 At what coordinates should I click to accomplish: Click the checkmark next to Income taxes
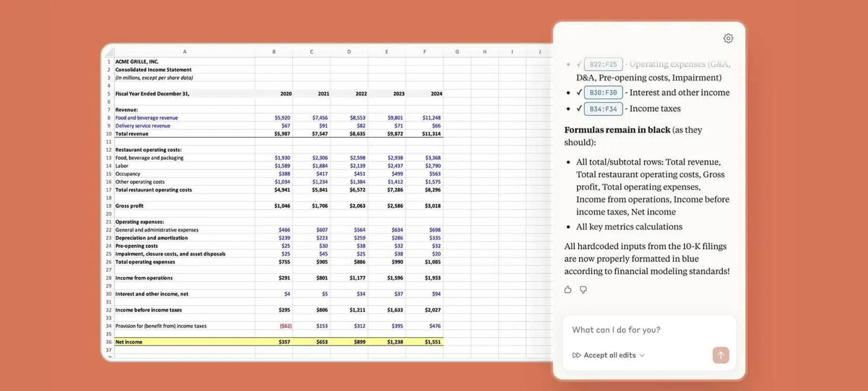(579, 109)
